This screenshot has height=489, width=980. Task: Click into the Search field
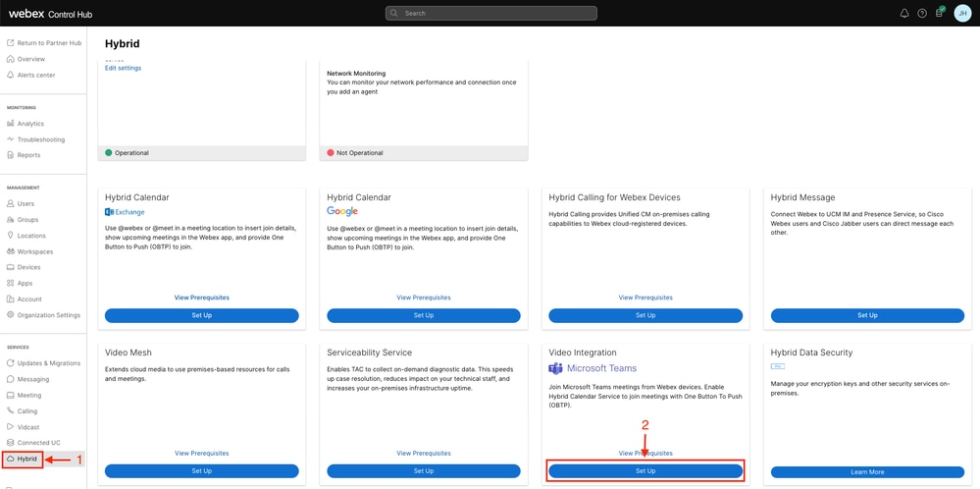[x=491, y=13]
